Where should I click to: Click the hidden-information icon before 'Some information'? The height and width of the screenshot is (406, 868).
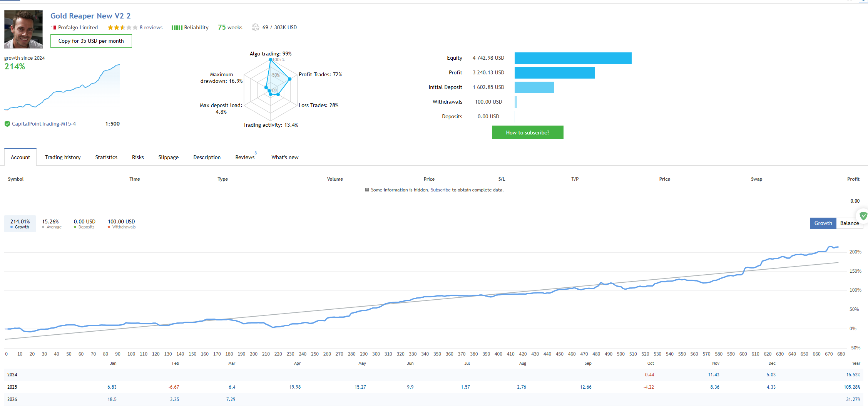[x=367, y=190]
